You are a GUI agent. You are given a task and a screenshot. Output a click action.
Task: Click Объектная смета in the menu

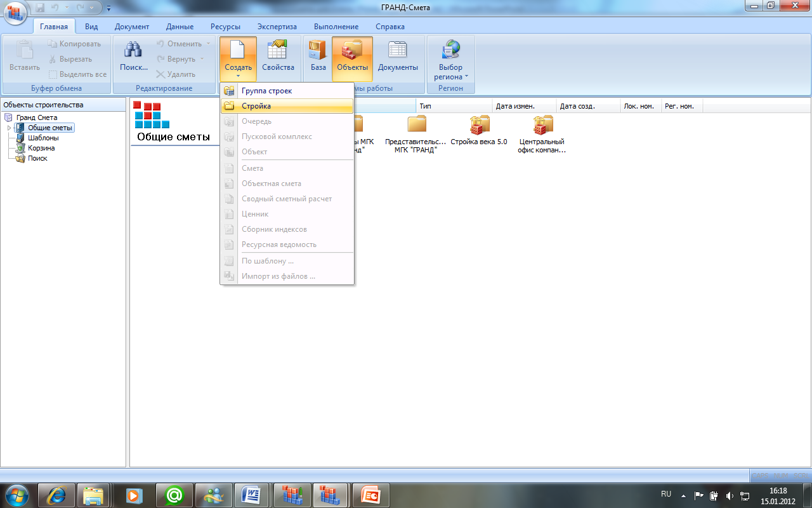click(x=287, y=184)
